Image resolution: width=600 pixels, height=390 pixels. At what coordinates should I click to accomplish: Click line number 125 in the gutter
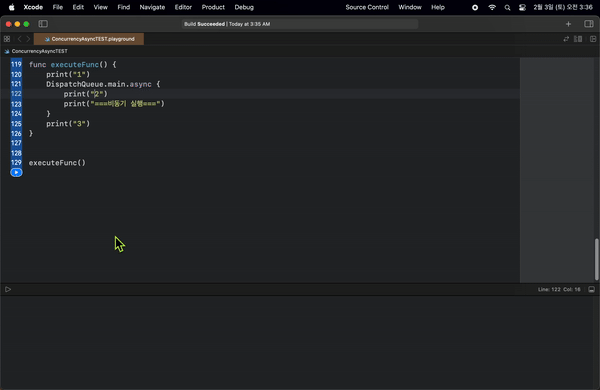(x=16, y=124)
